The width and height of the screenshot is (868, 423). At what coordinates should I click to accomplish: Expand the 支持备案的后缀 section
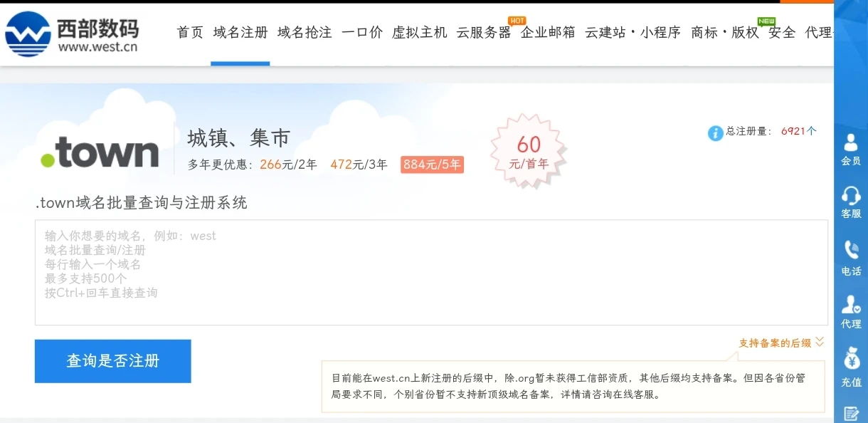781,343
